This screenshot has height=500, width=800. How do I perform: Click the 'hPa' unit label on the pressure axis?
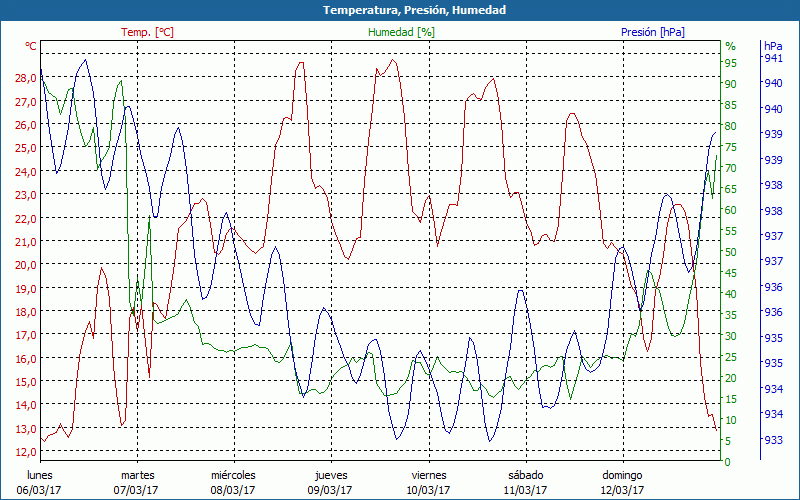(x=773, y=46)
